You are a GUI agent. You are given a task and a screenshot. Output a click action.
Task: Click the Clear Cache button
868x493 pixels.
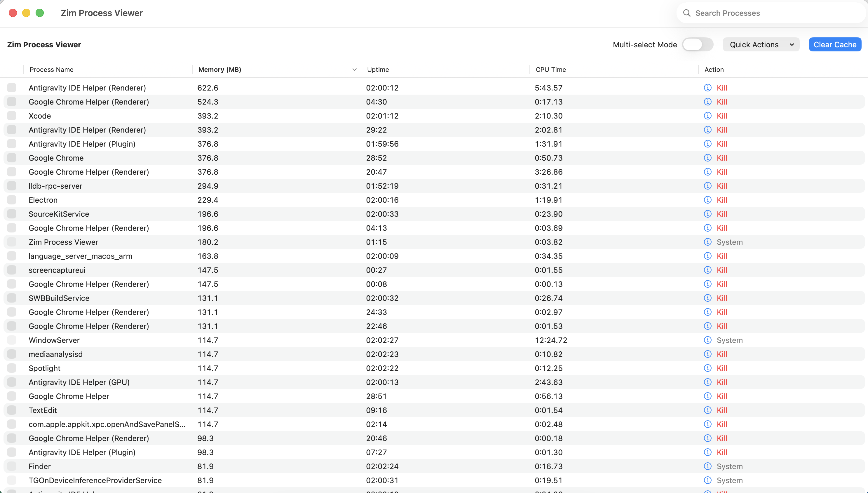[x=835, y=44]
